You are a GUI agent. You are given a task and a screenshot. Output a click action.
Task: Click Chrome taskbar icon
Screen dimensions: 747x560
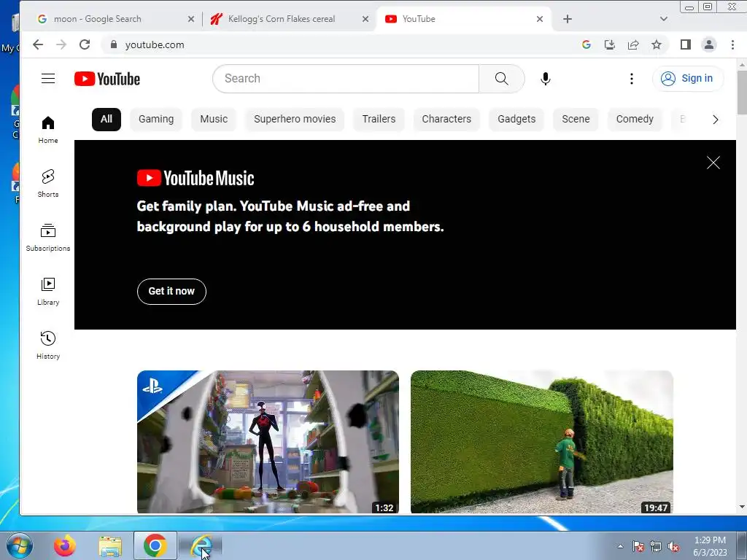coord(155,545)
